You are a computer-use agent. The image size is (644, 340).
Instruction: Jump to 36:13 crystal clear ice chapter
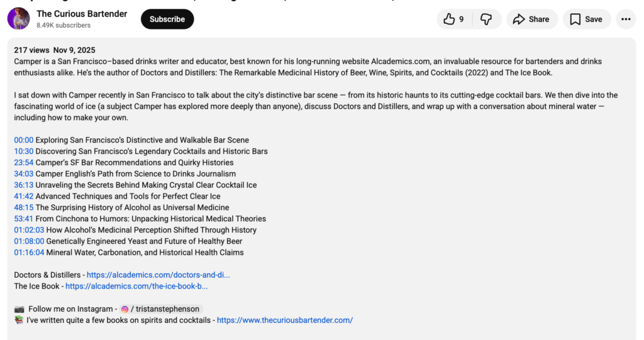[24, 185]
